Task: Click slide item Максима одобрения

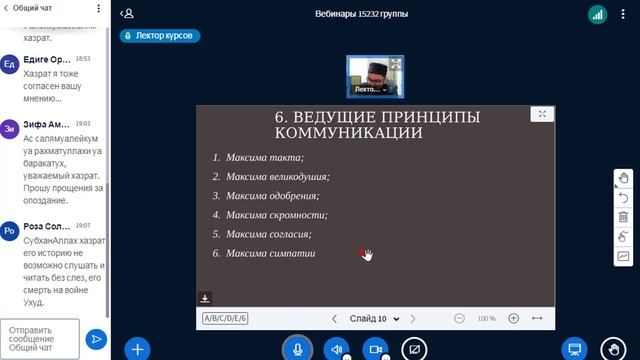Action: point(273,196)
